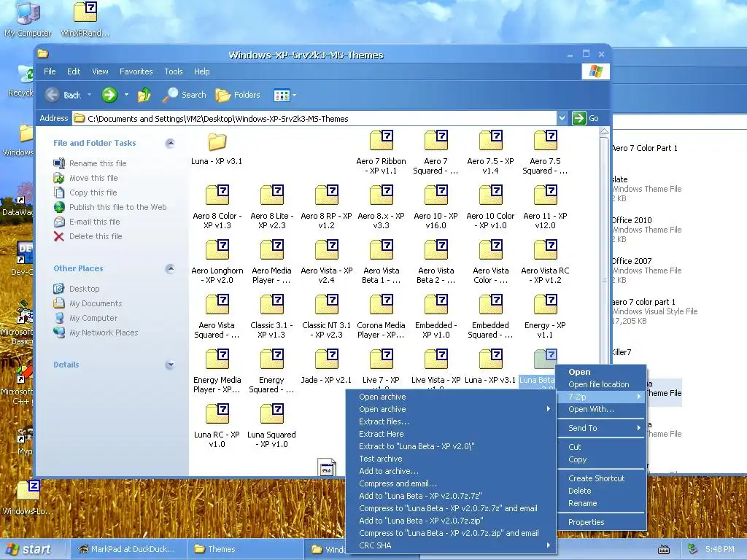Screen dimensions: 747x560
Task: Select Classic NT 3.1 - XP v2.3 archive
Action: click(326, 316)
